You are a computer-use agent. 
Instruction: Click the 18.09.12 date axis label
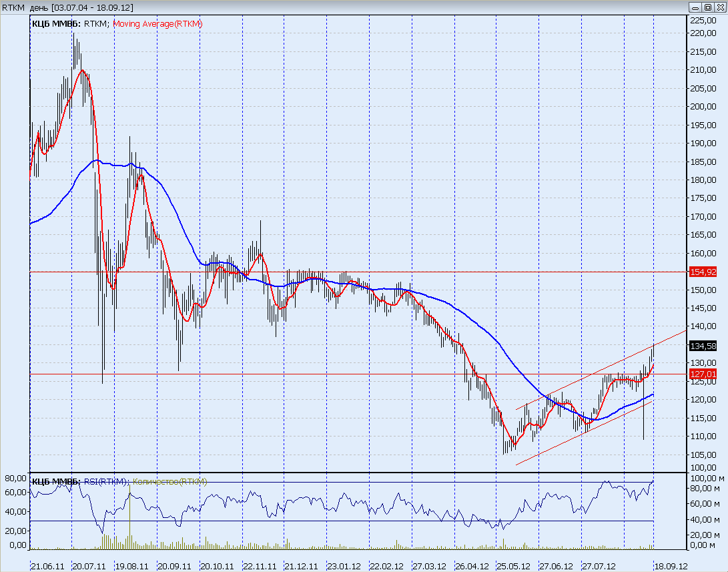[671, 567]
